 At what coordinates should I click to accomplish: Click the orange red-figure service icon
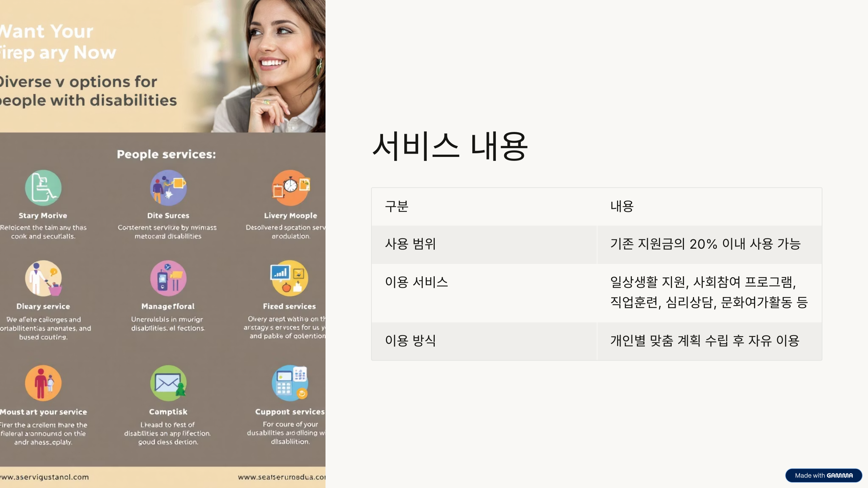tap(43, 383)
